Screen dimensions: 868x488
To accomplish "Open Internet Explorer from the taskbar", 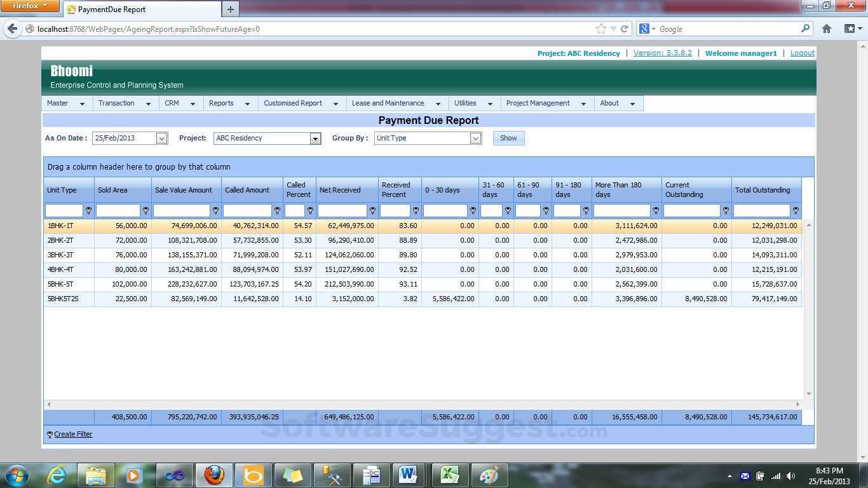I will 57,475.
